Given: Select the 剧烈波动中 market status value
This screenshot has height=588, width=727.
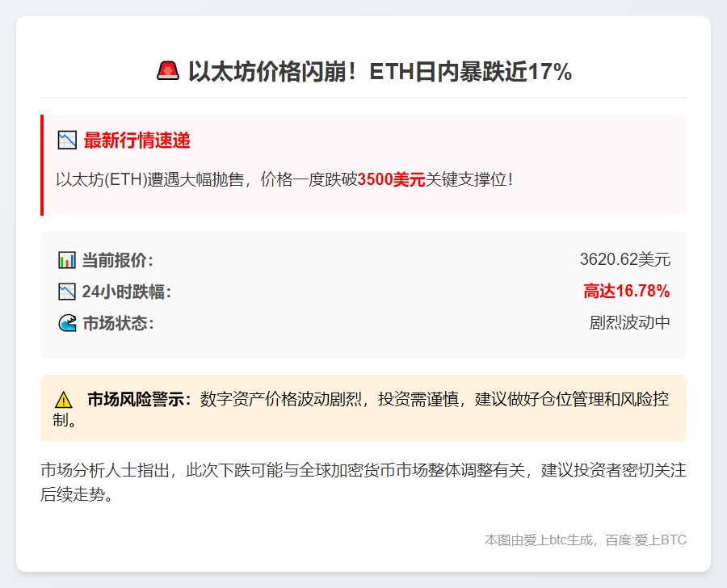Looking at the screenshot, I should 629,323.
